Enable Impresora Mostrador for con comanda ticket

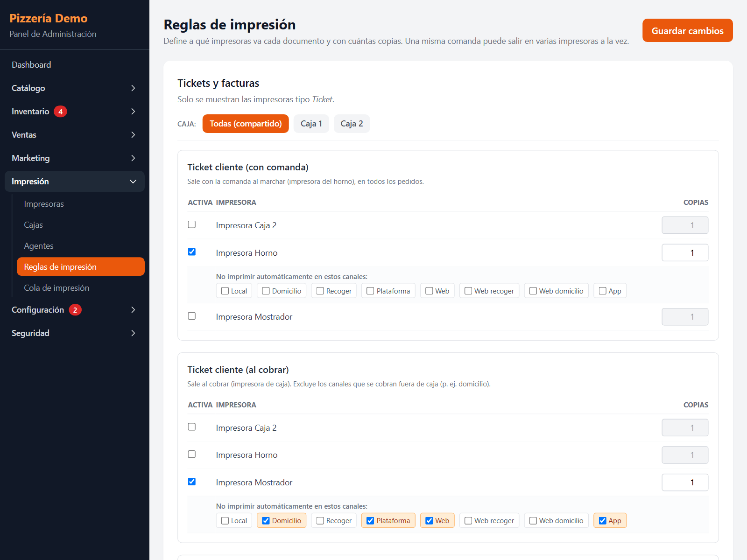pos(192,316)
